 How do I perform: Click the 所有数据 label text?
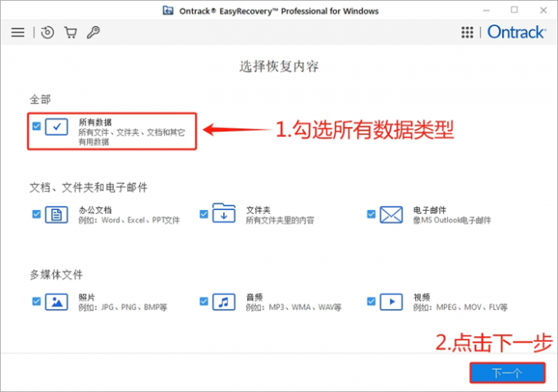pos(95,122)
